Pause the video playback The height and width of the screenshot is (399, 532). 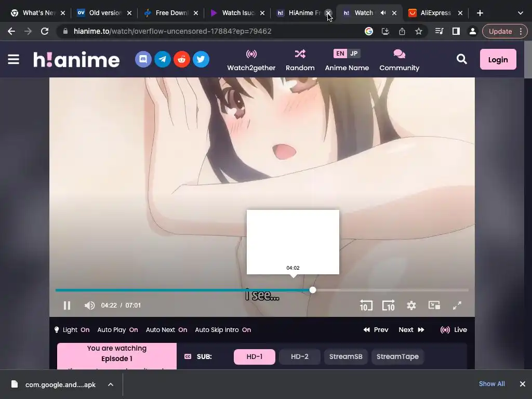(67, 305)
